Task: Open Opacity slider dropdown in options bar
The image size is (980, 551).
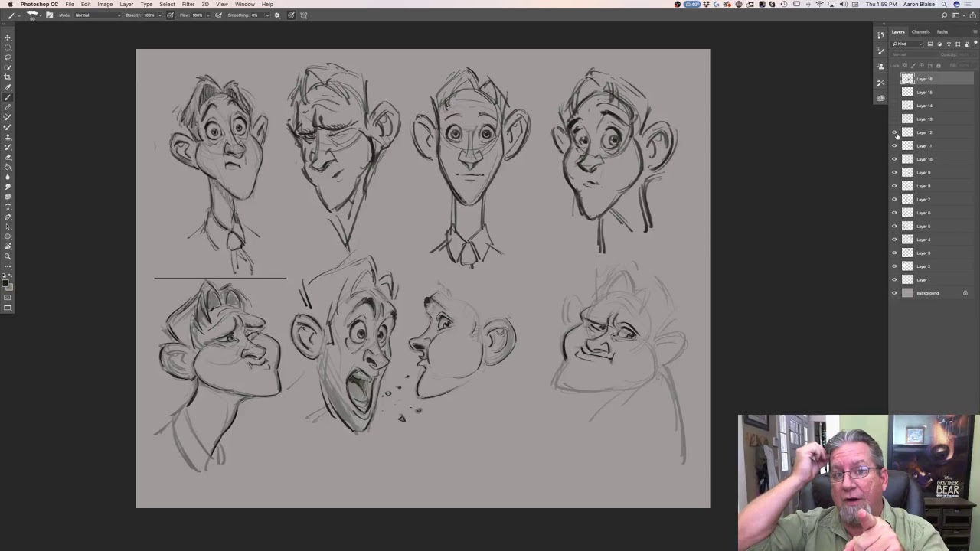Action: (160, 15)
